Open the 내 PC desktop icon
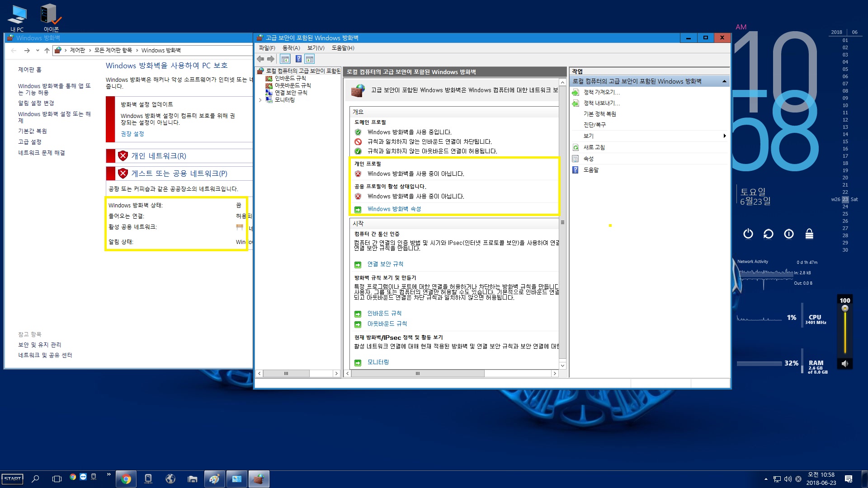The height and width of the screenshot is (488, 868). (x=17, y=18)
